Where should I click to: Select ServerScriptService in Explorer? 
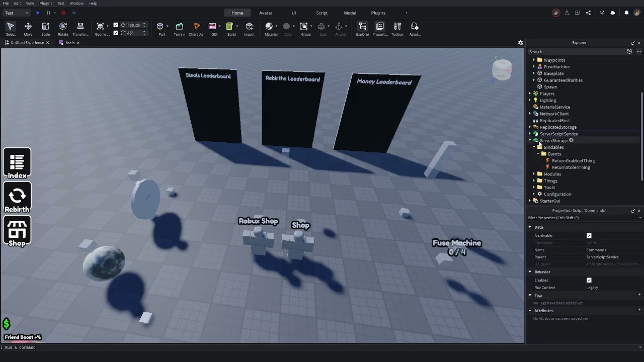[x=558, y=134]
